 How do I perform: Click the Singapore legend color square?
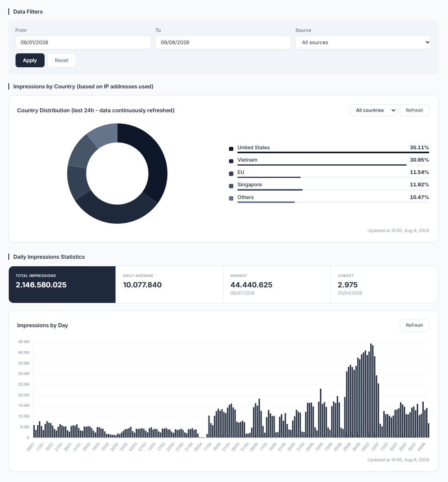point(231,186)
